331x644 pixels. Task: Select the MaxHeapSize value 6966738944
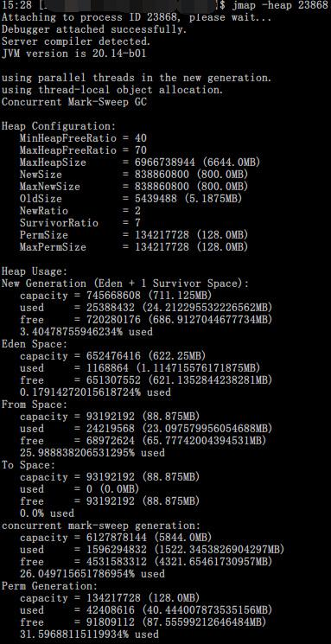162,163
